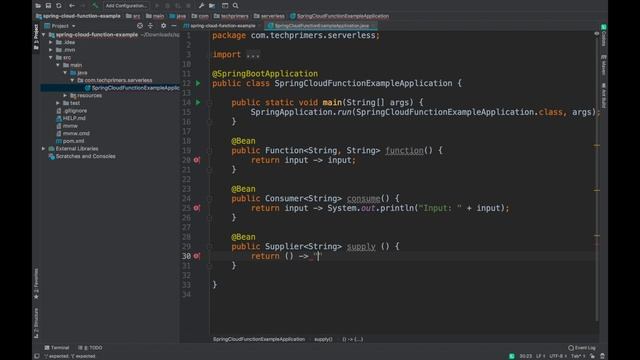Collapse the src folder
The image size is (640, 360).
click(x=51, y=58)
